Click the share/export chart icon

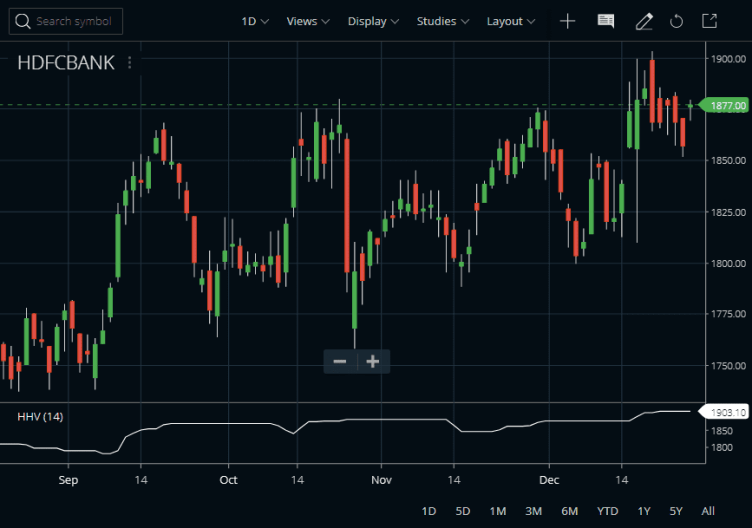click(x=709, y=21)
